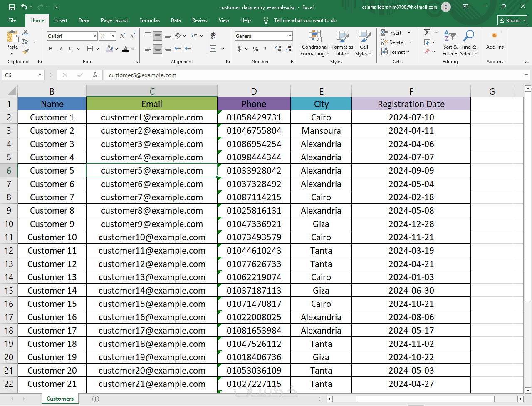The width and height of the screenshot is (532, 406).
Task: Toggle Italic formatting
Action: coord(61,49)
